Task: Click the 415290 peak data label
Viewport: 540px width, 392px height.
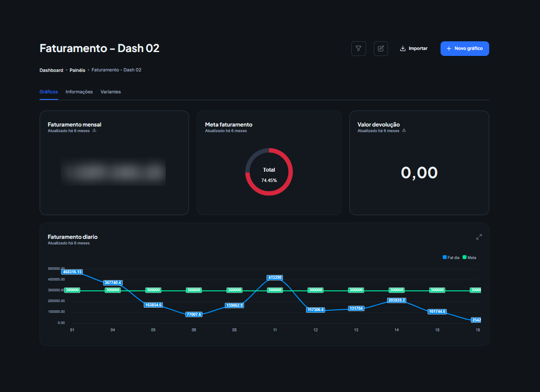Action: click(275, 278)
